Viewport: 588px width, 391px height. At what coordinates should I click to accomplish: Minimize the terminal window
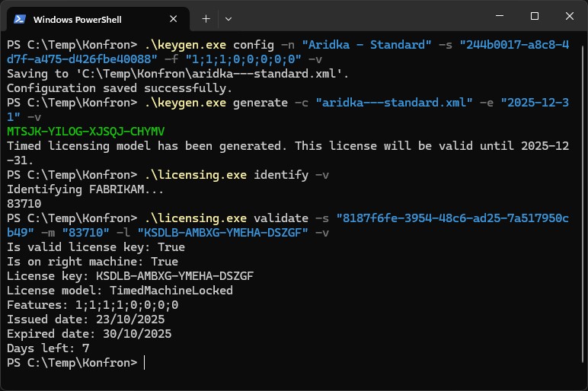point(498,16)
